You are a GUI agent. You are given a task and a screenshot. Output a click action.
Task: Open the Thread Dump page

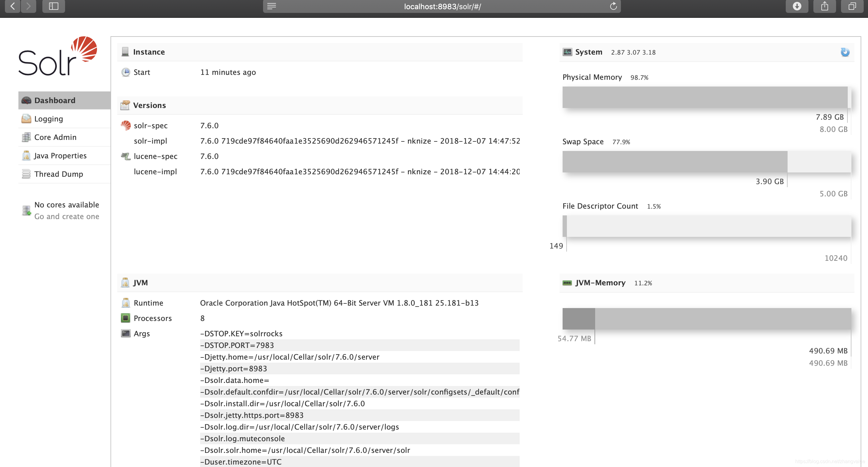tap(58, 174)
